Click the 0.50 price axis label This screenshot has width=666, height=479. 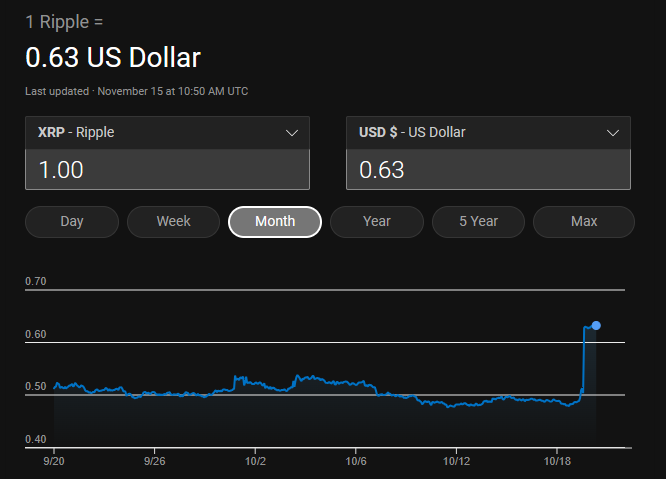point(36,386)
